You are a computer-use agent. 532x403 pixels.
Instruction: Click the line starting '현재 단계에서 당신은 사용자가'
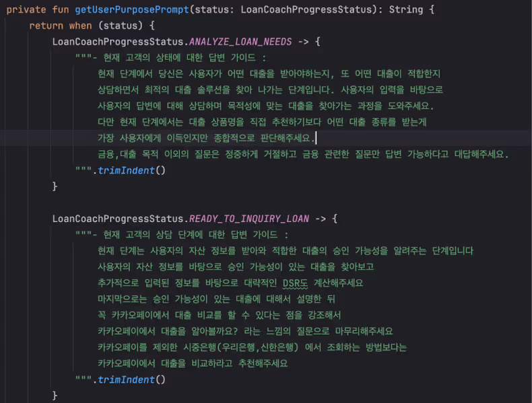[x=269, y=74]
